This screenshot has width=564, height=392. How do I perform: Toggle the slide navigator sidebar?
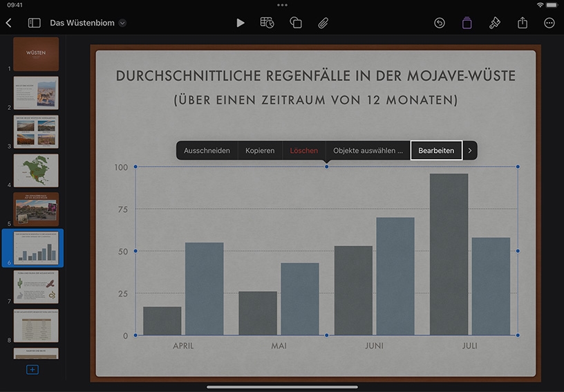(x=34, y=23)
